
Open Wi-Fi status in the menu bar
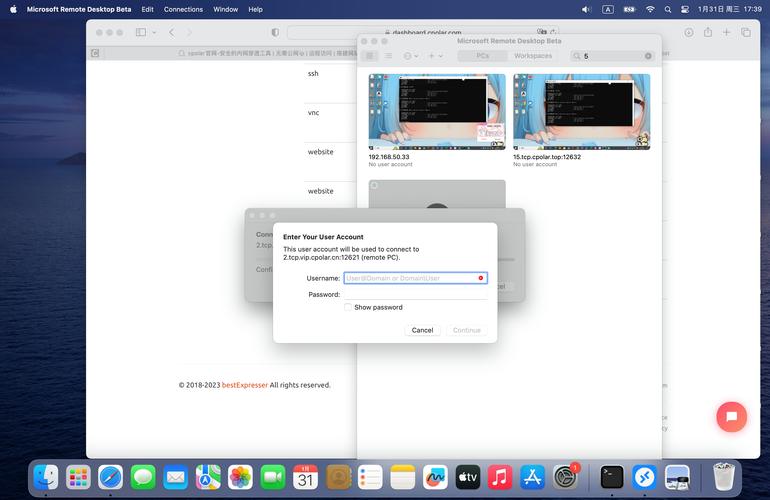(650, 9)
